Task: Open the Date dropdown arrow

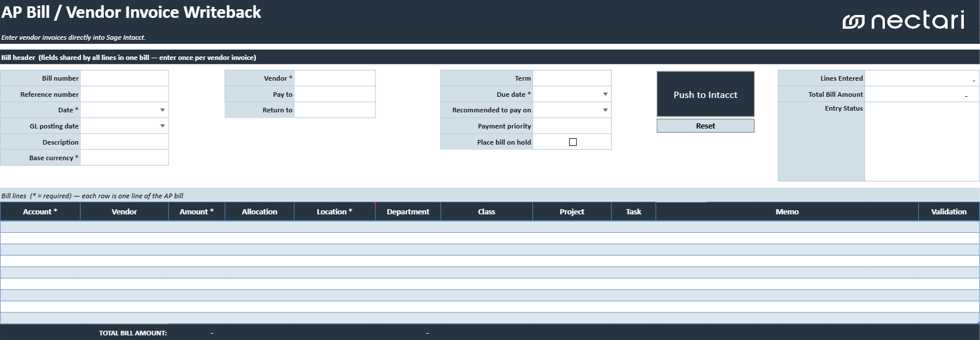Action: point(163,110)
